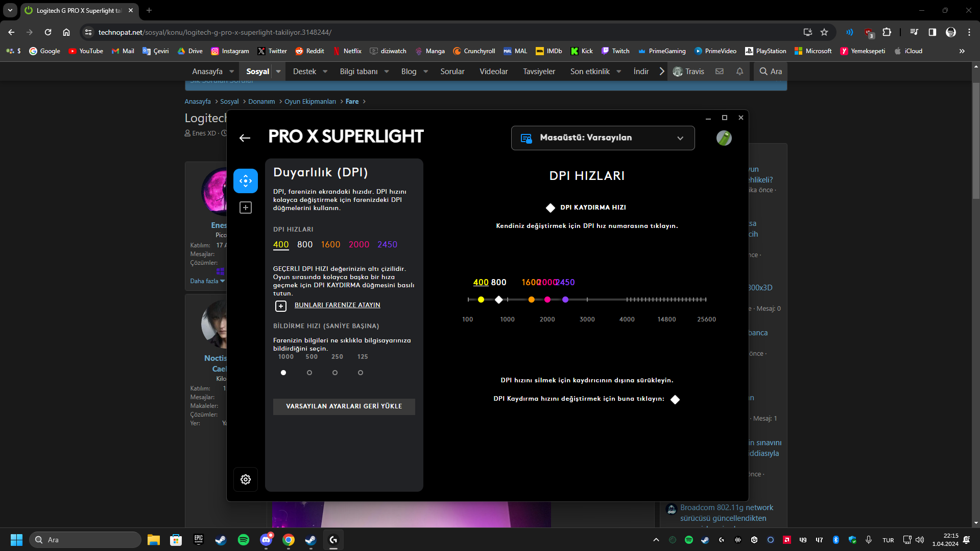
Task: Open Tavsiyeler nav menu item
Action: coord(539,72)
